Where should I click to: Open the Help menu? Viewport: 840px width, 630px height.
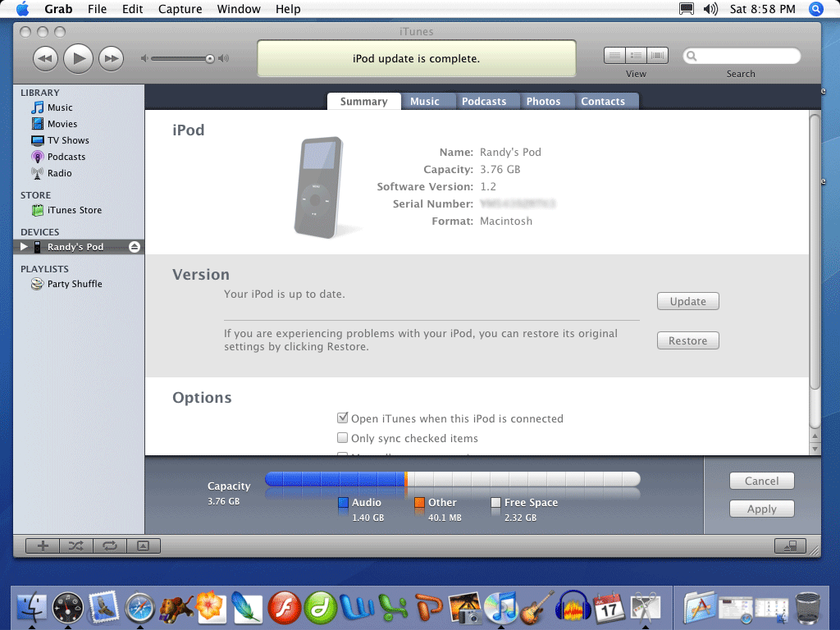click(288, 9)
